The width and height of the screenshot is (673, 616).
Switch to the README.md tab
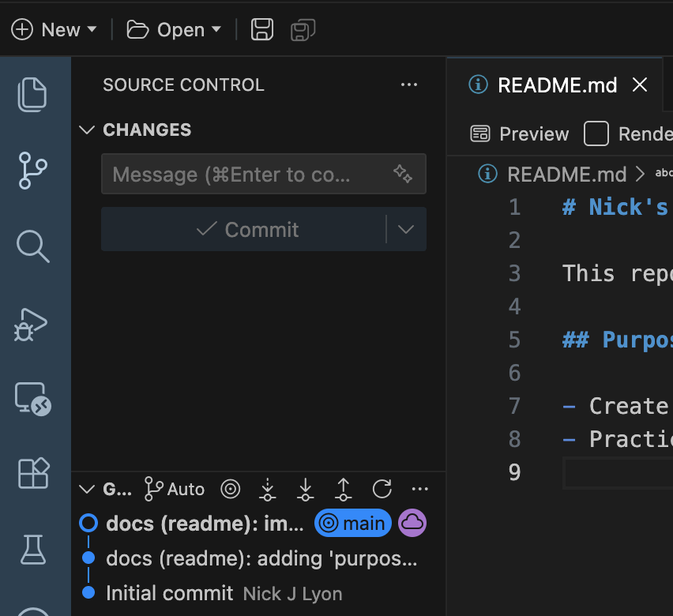[x=556, y=85]
